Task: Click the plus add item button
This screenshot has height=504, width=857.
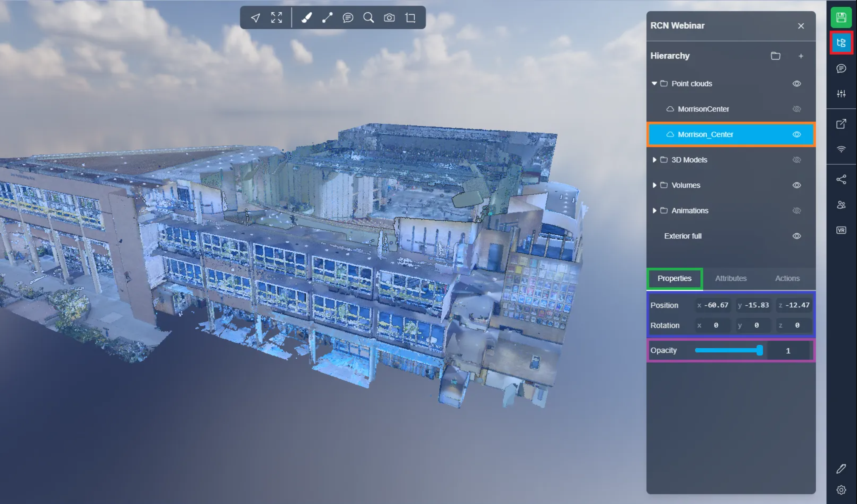Action: [x=801, y=56]
